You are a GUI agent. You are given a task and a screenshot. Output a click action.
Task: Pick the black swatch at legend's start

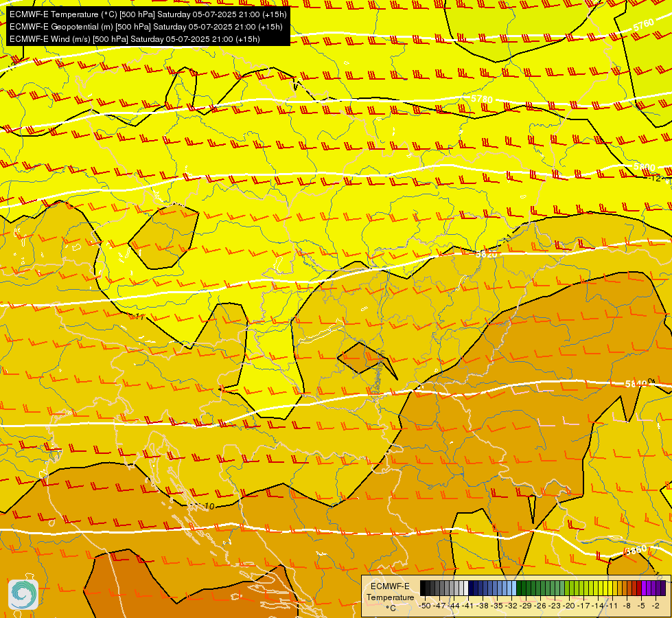coord(423,588)
